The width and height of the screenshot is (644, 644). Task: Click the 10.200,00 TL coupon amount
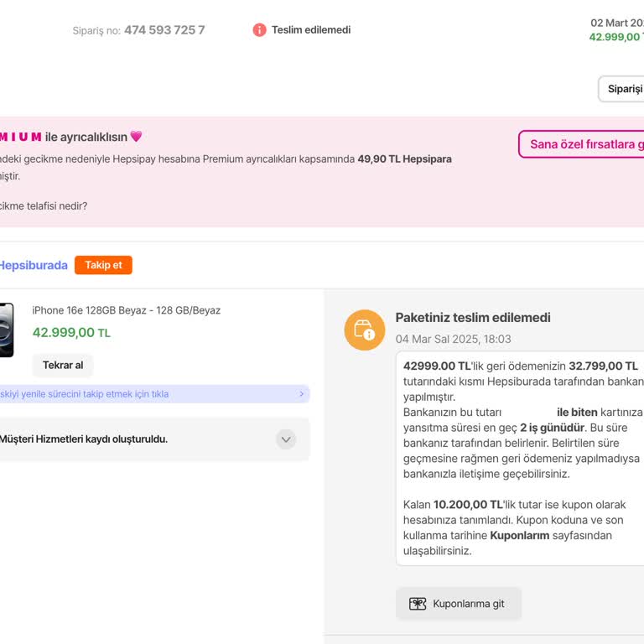(x=468, y=505)
